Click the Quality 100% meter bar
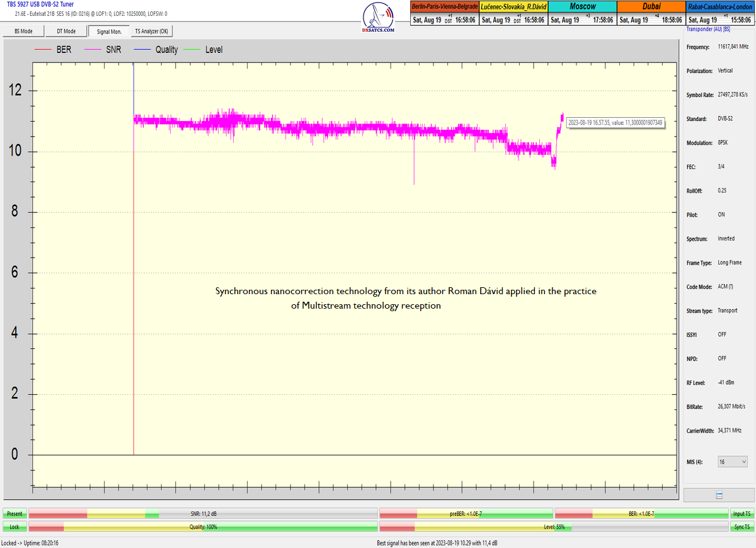The width and height of the screenshot is (756, 548). click(203, 527)
